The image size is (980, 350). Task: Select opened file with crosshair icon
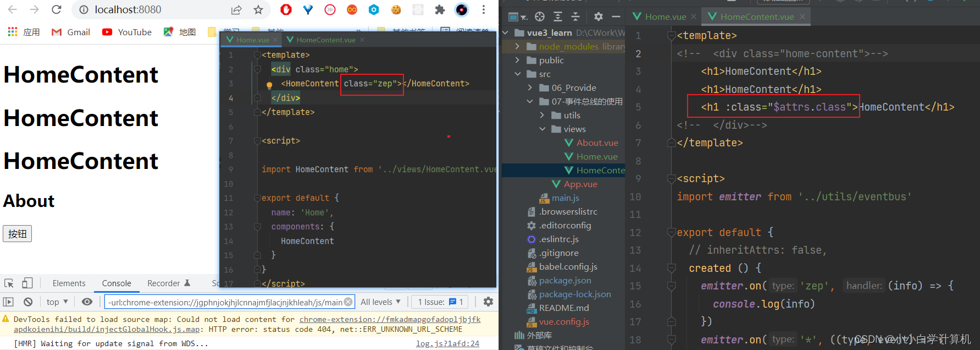click(x=540, y=17)
